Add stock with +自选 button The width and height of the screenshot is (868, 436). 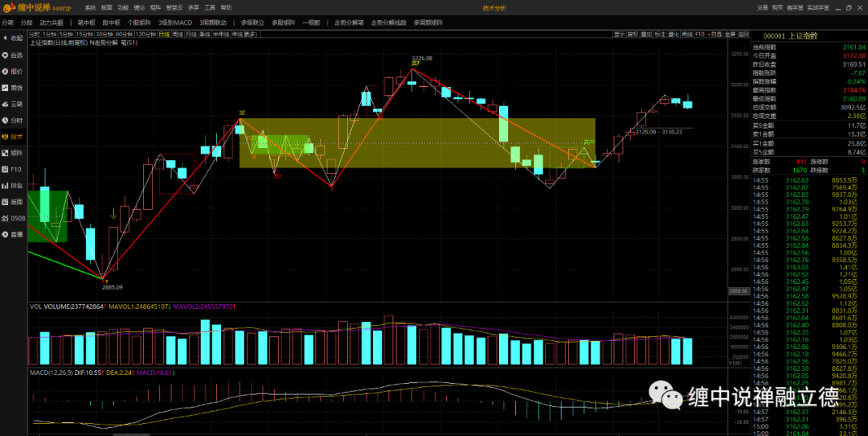click(x=716, y=35)
